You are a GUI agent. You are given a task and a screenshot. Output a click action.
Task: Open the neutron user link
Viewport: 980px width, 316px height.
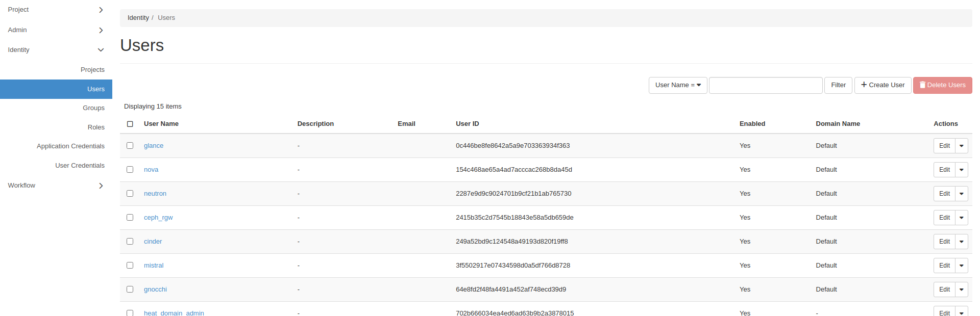pyautogui.click(x=155, y=194)
